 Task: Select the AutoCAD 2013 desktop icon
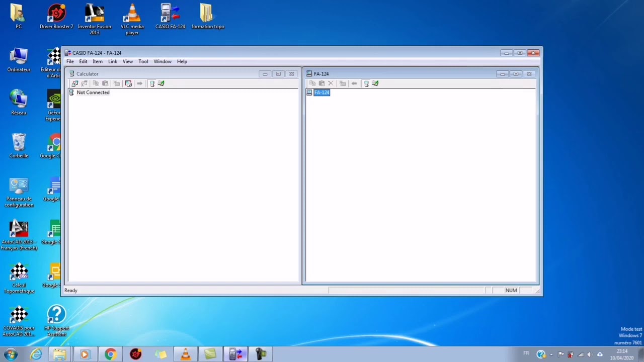click(x=19, y=235)
